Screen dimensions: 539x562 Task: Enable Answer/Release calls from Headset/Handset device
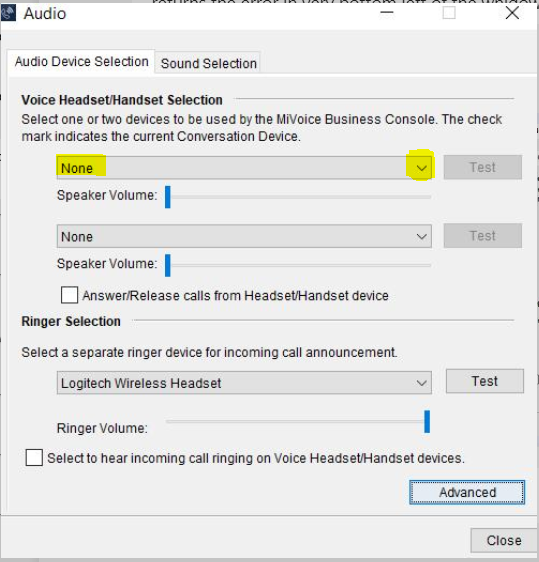(x=69, y=295)
